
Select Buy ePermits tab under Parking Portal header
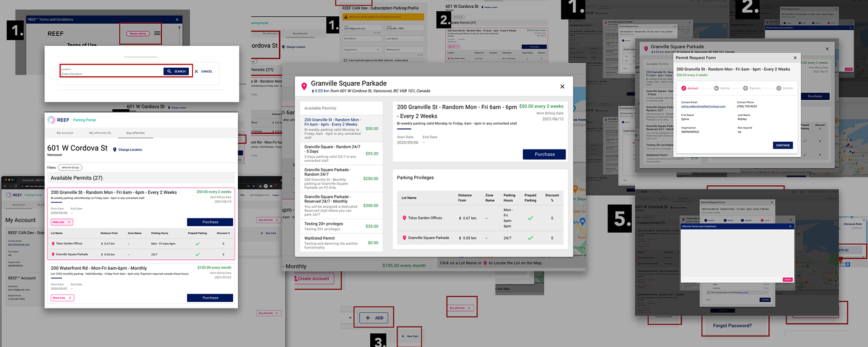tap(136, 133)
